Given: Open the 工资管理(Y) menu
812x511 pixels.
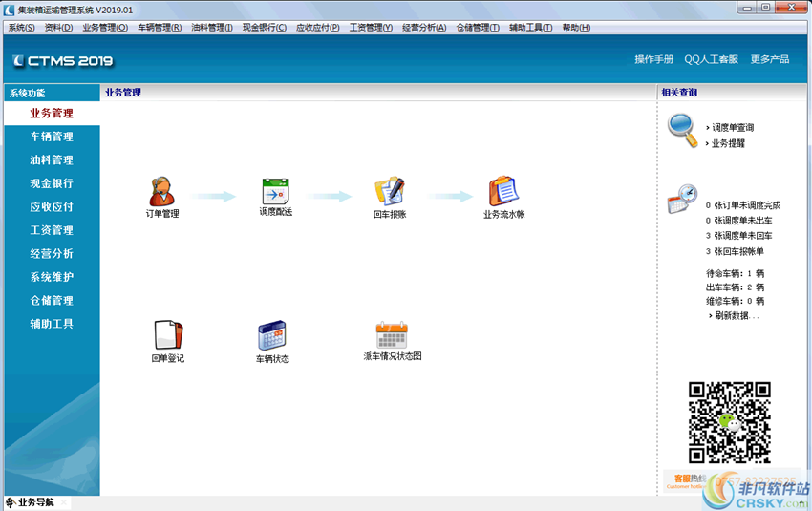Looking at the screenshot, I should (x=371, y=28).
